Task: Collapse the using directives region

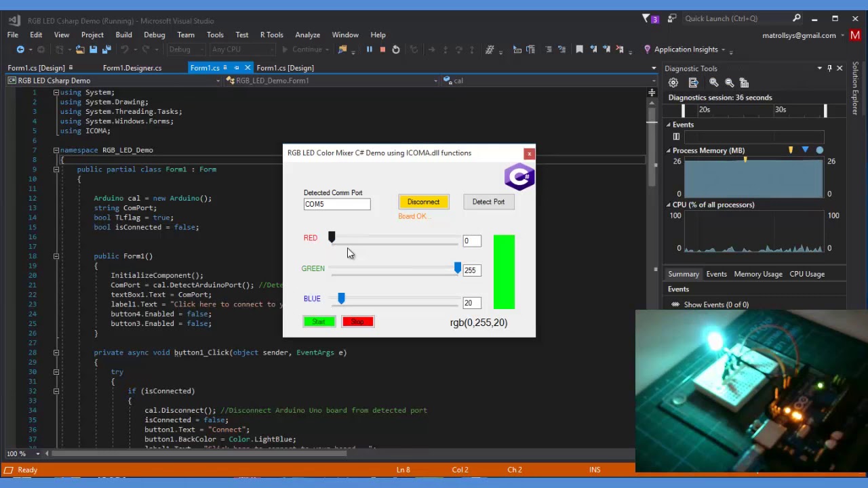Action: [56, 92]
